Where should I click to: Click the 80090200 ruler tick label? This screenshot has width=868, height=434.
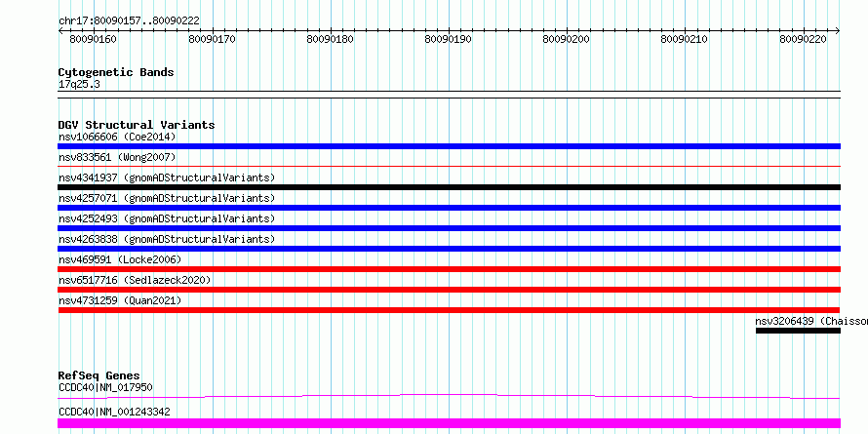567,39
